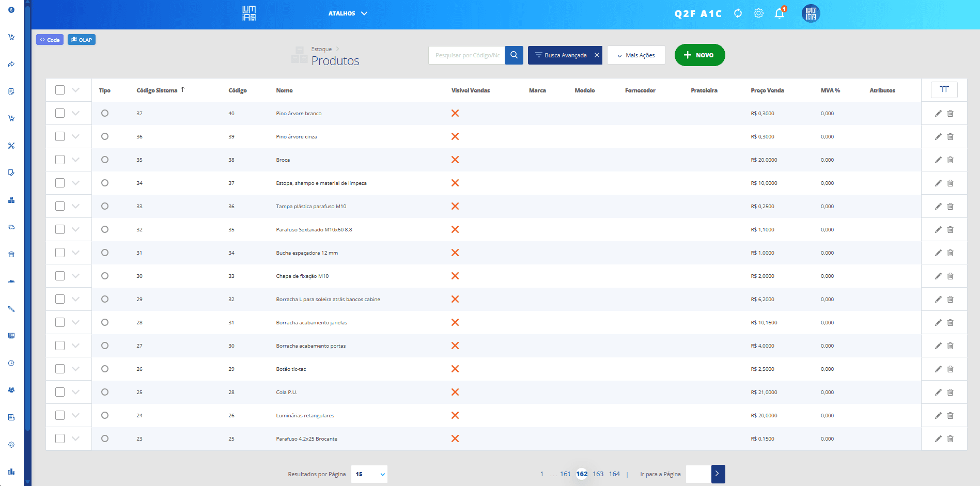Click the warehouse building sidebar icon
The height and width of the screenshot is (486, 980).
(11, 254)
